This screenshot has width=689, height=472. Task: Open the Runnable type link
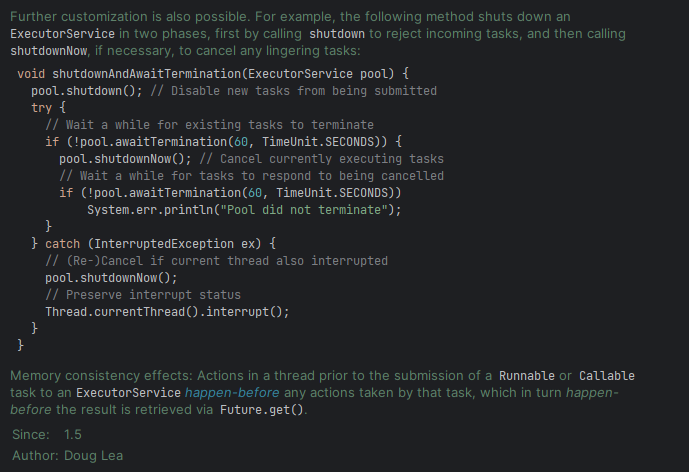pyautogui.click(x=528, y=376)
